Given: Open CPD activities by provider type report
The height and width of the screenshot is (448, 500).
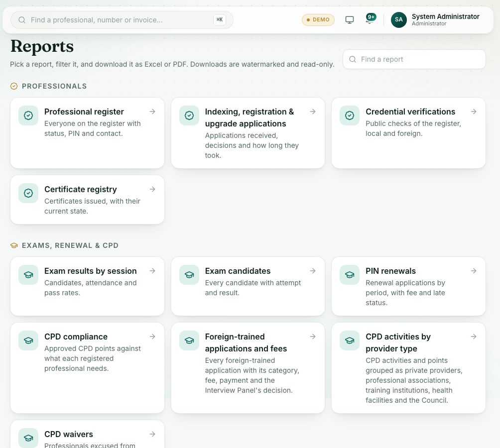Looking at the screenshot, I should point(408,368).
